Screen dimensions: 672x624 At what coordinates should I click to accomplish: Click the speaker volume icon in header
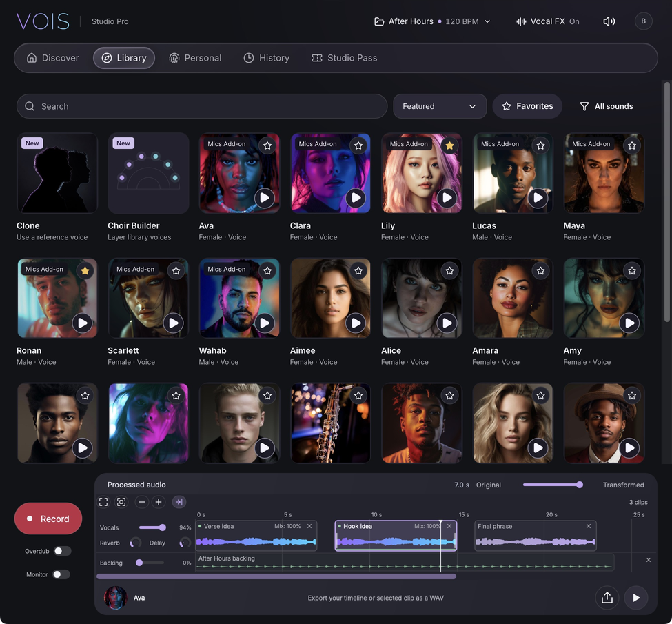pos(609,21)
